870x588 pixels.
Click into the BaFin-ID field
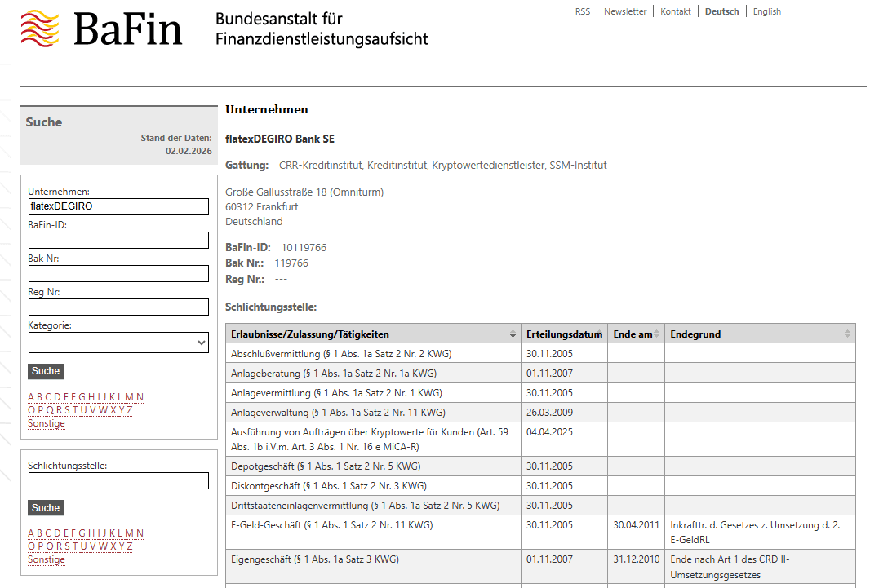[x=118, y=240]
